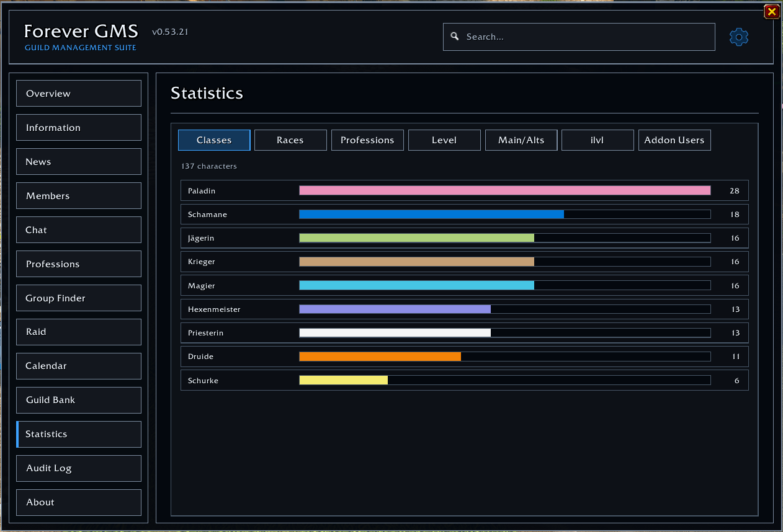The height and width of the screenshot is (532, 783).
Task: Click the Schamane count 18
Action: click(x=735, y=215)
